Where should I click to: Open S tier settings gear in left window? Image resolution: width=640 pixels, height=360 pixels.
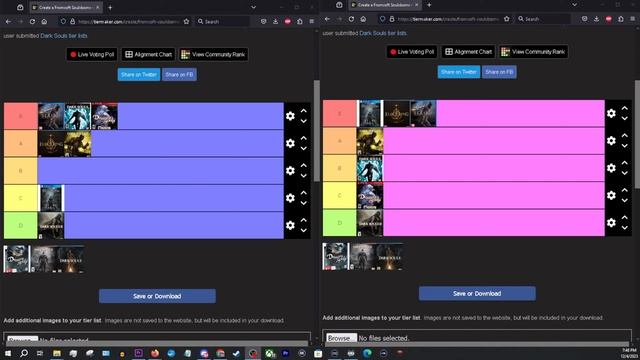click(x=290, y=116)
